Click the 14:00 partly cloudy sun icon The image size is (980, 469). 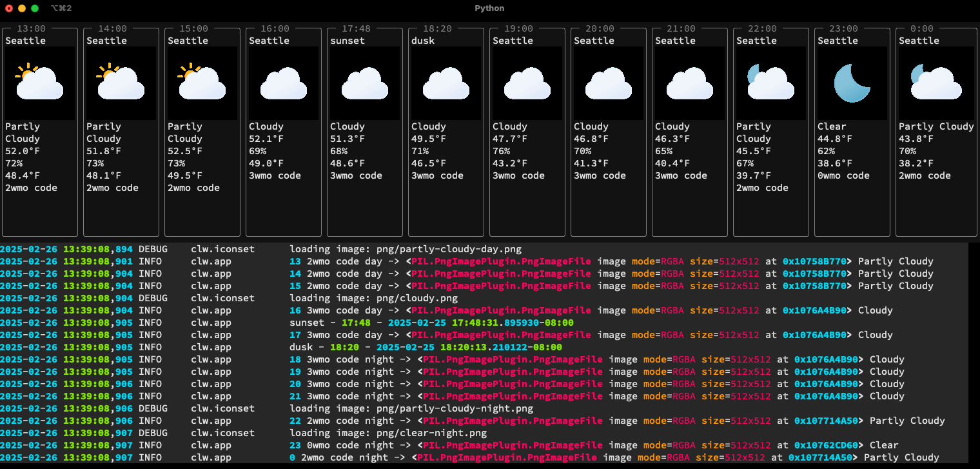pyautogui.click(x=120, y=82)
